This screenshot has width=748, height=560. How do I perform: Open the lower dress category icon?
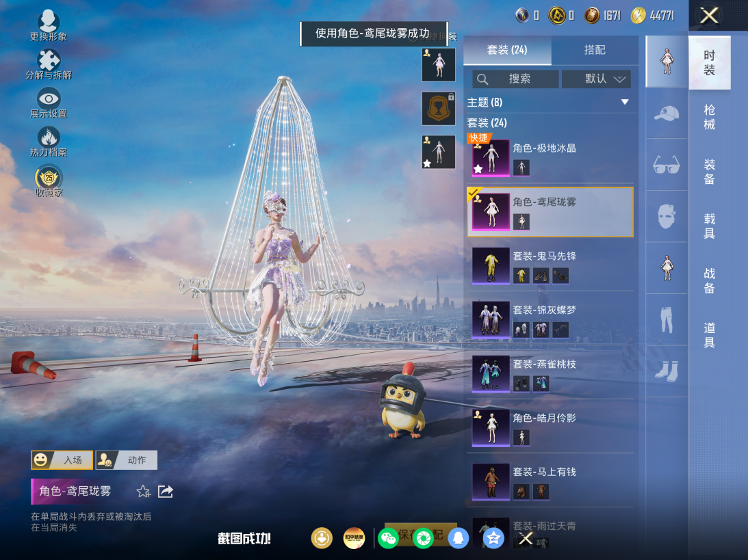click(x=667, y=268)
